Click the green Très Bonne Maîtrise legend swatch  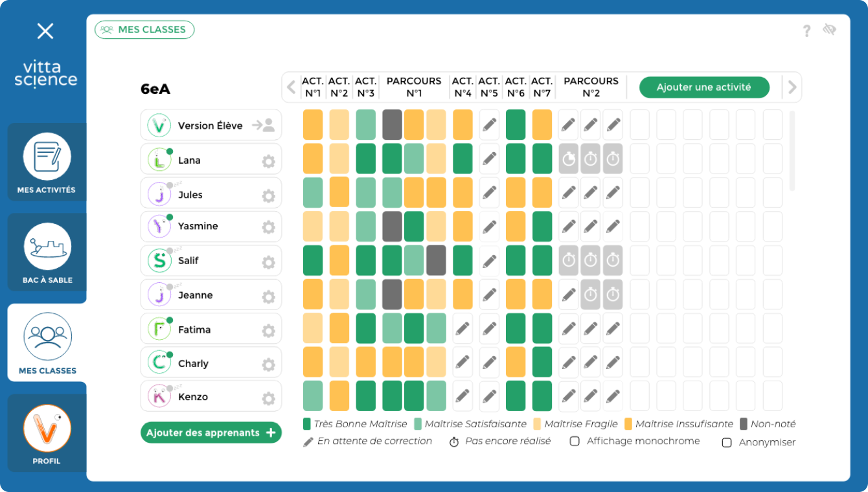pyautogui.click(x=308, y=424)
